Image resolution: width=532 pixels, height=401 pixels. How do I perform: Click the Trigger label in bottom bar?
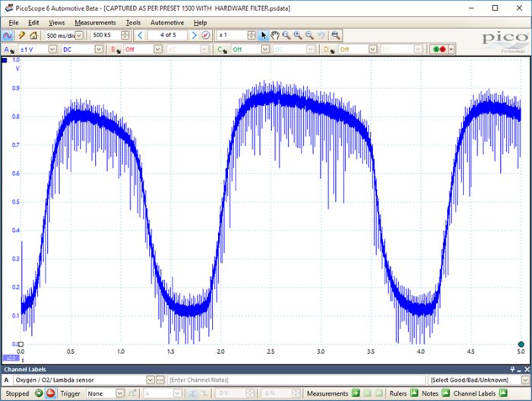click(x=70, y=393)
